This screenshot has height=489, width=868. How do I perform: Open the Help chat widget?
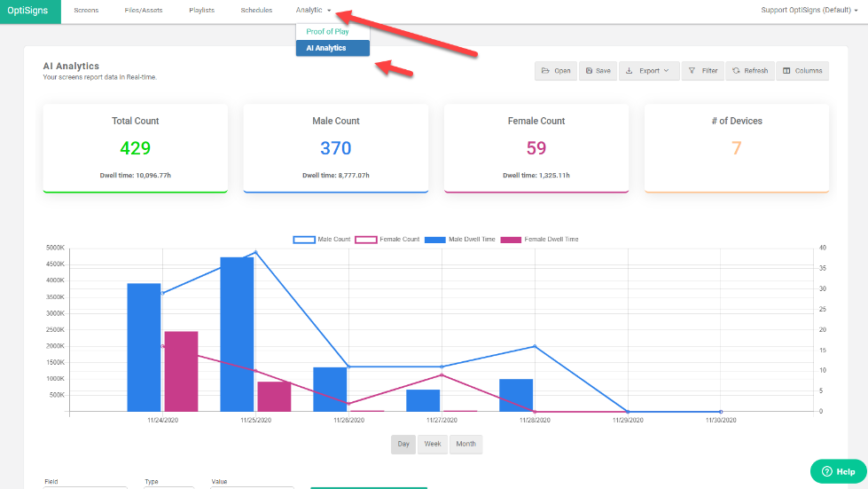(838, 471)
